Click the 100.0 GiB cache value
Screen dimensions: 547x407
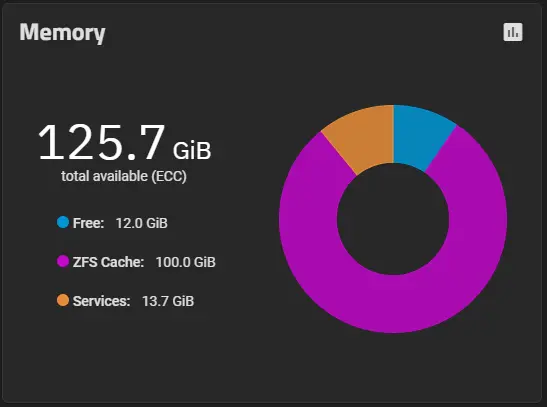[186, 262]
